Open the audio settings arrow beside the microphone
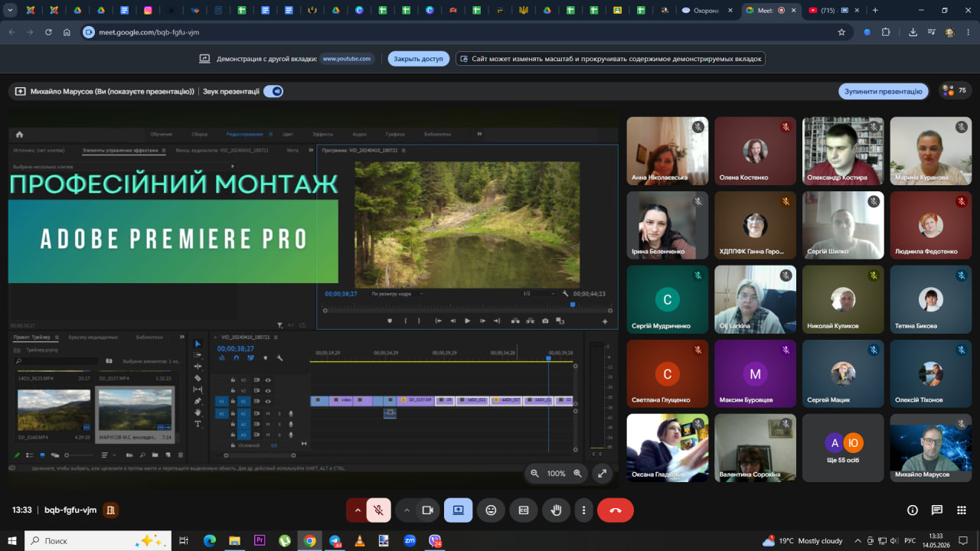 [x=357, y=510]
